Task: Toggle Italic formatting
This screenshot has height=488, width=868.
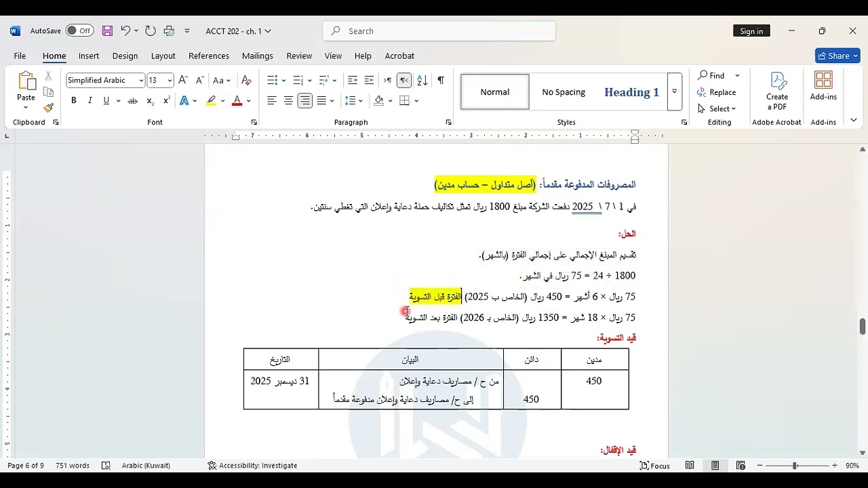Action: [90, 101]
